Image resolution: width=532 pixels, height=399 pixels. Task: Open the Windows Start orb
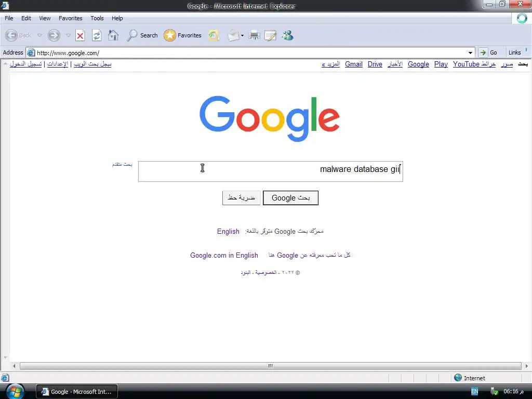click(x=14, y=391)
